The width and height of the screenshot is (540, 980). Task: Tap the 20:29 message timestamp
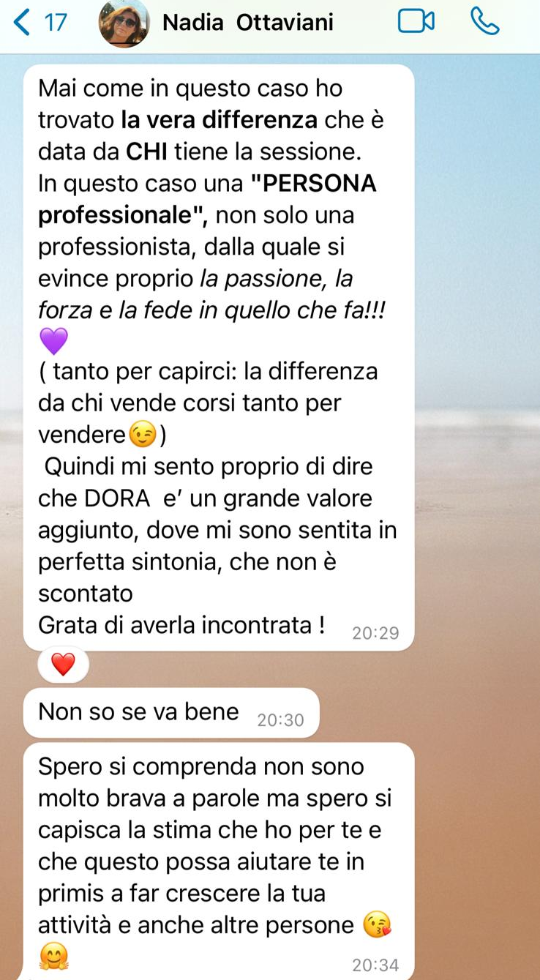375,633
